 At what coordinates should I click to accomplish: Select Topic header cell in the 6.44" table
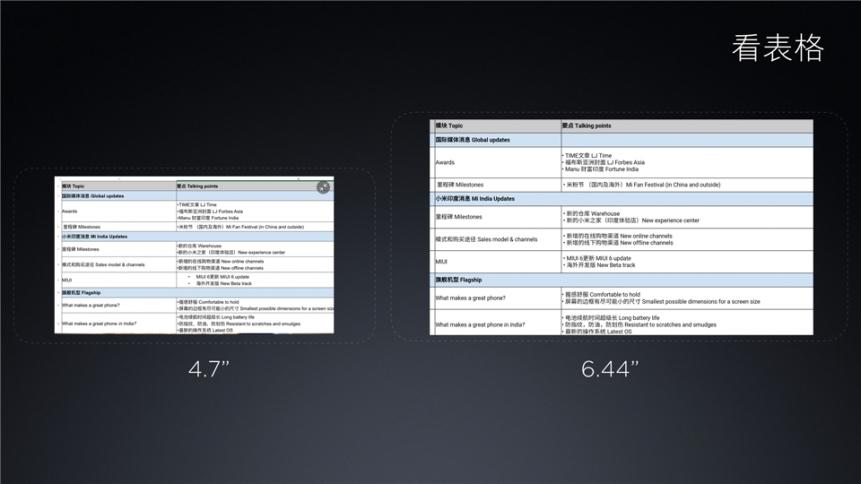(x=449, y=126)
